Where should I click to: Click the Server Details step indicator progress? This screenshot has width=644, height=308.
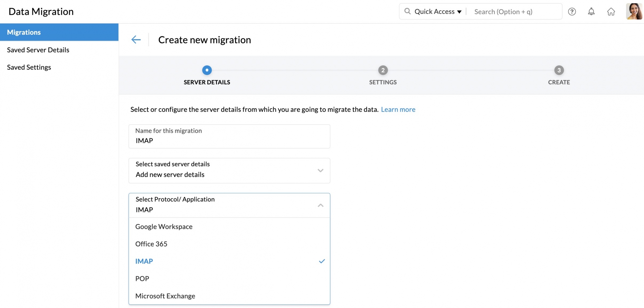pyautogui.click(x=207, y=70)
